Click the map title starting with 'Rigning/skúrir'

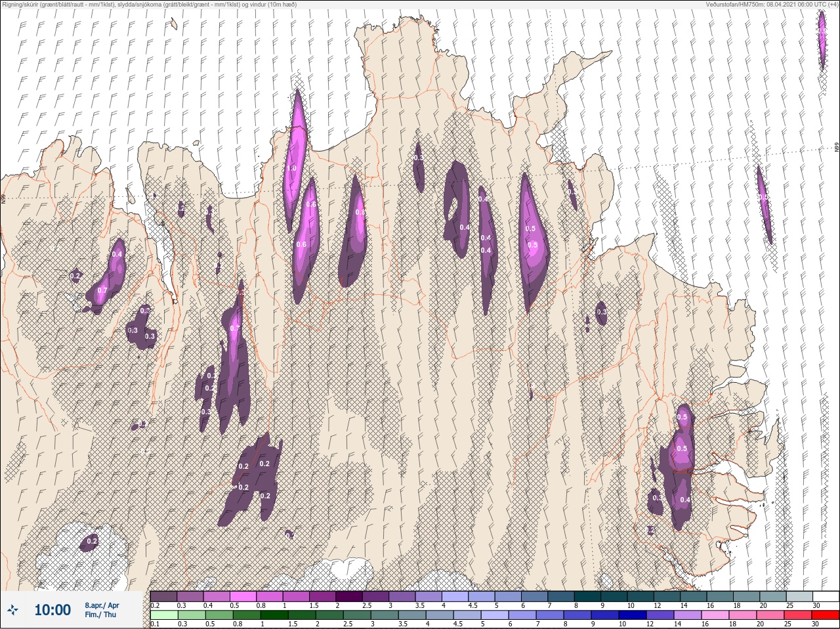coord(149,4)
